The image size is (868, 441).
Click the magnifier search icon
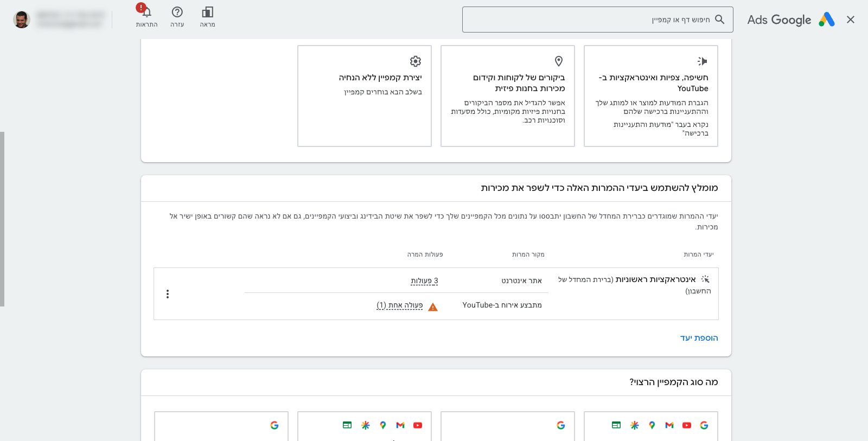tap(719, 20)
